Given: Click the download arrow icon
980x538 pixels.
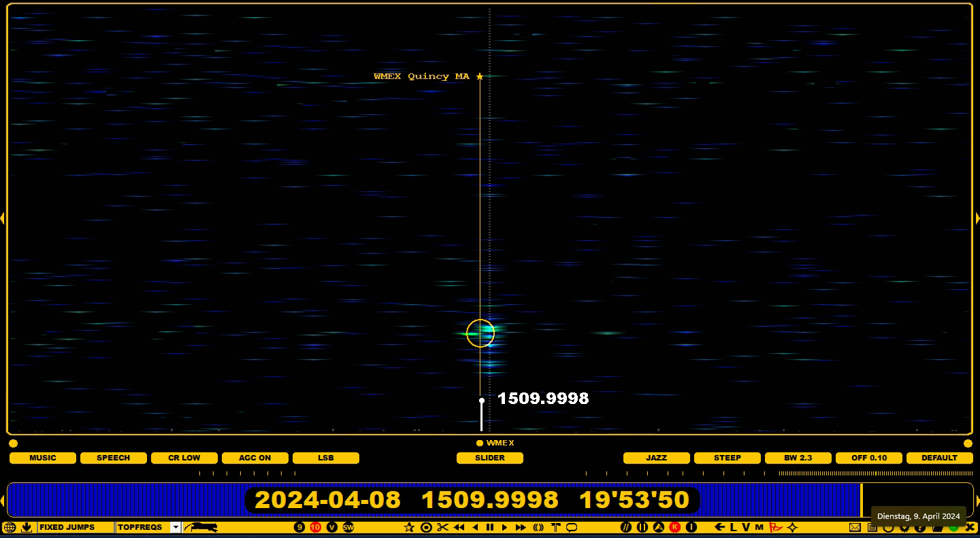Looking at the screenshot, I should pyautogui.click(x=27, y=527).
